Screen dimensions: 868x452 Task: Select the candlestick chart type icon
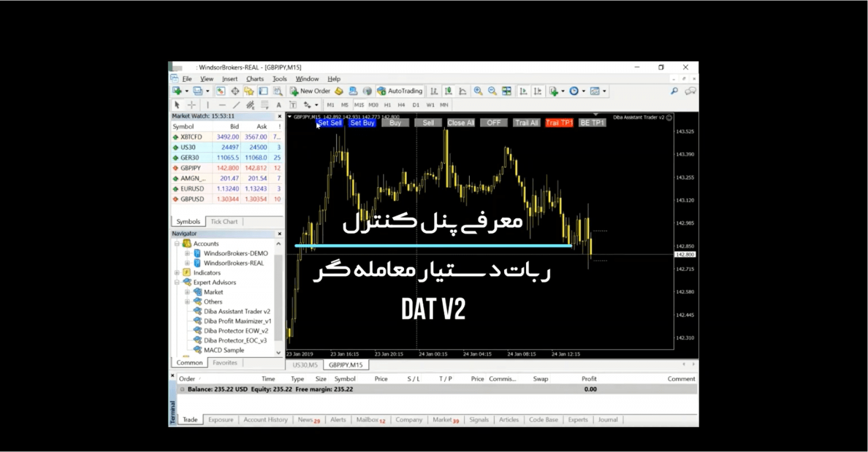click(x=448, y=91)
